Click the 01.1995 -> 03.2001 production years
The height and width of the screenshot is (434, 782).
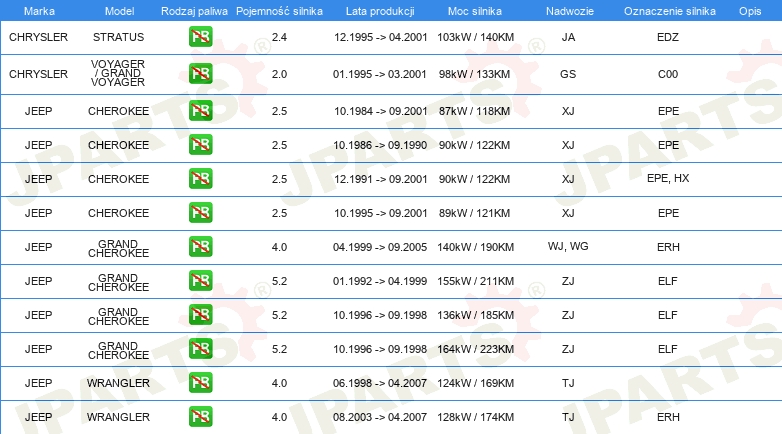(x=380, y=74)
